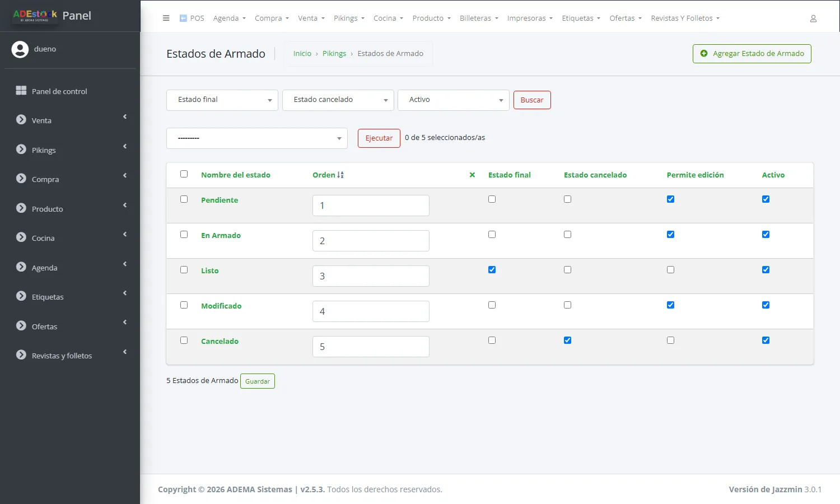The width and height of the screenshot is (840, 504).
Task: Open the user account icon in top bar
Action: point(813,18)
